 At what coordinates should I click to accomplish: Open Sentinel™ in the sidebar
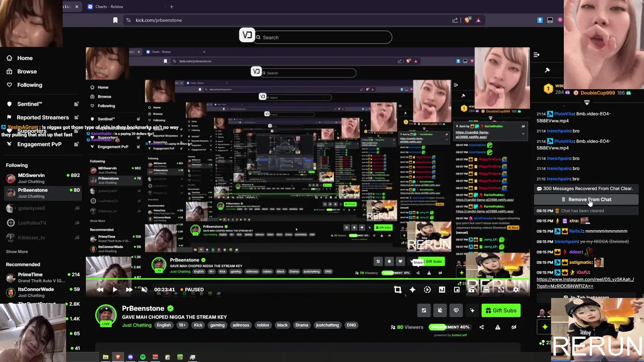pos(29,104)
